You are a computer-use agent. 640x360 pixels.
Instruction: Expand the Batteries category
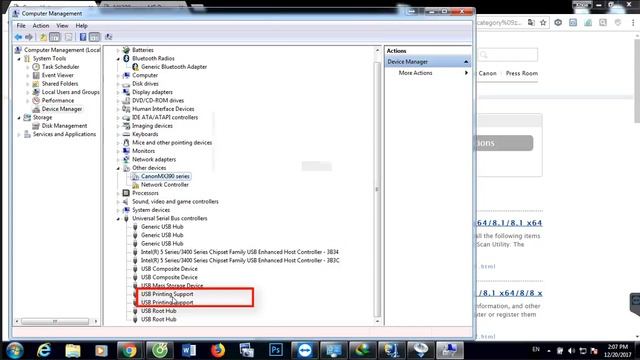coord(118,50)
